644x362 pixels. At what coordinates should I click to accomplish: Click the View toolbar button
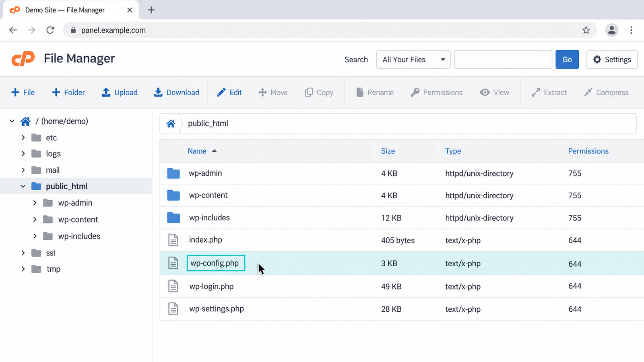494,93
